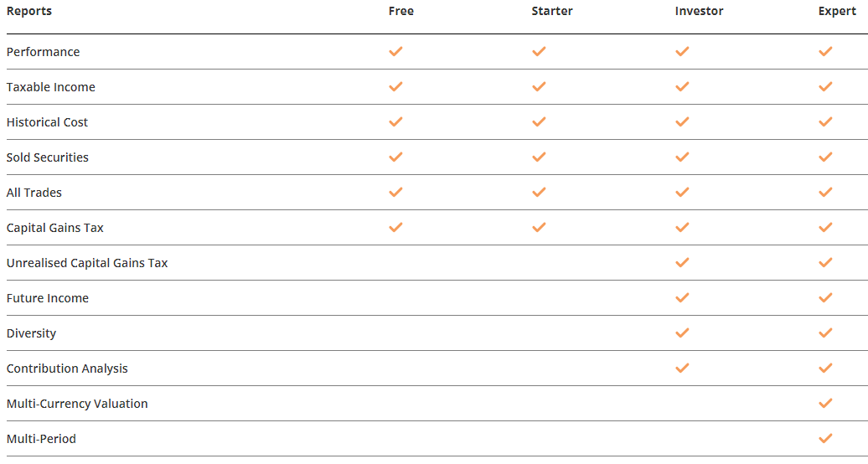The image size is (868, 464).
Task: Click Capital Gains Tax checkmark under Starter
Action: coord(539,228)
